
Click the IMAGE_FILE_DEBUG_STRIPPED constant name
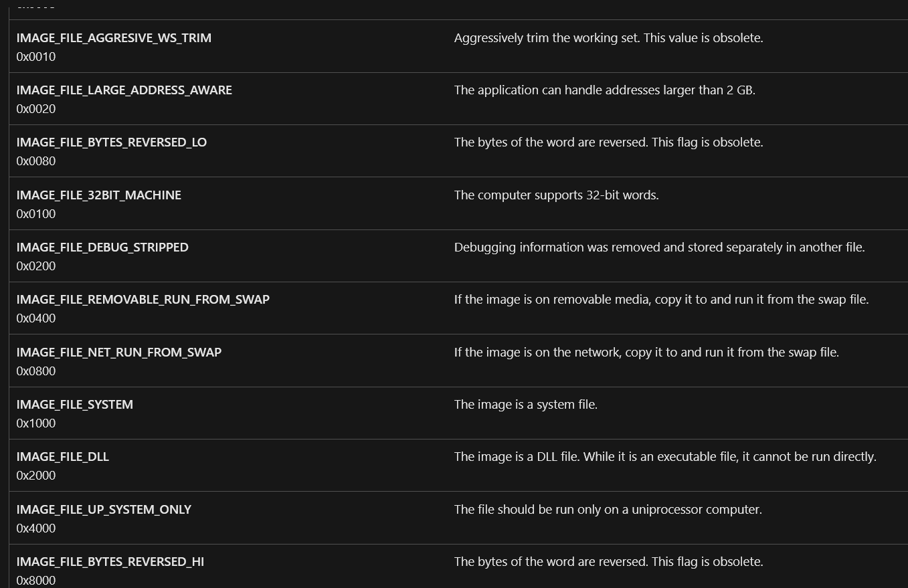coord(102,248)
